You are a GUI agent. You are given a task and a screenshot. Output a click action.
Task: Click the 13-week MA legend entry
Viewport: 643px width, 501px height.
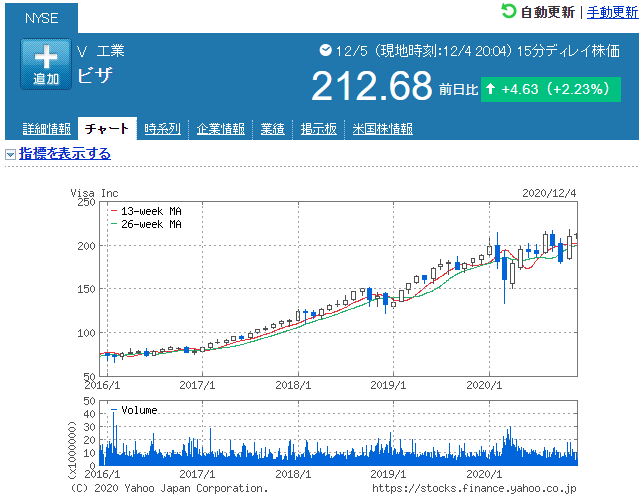point(146,211)
